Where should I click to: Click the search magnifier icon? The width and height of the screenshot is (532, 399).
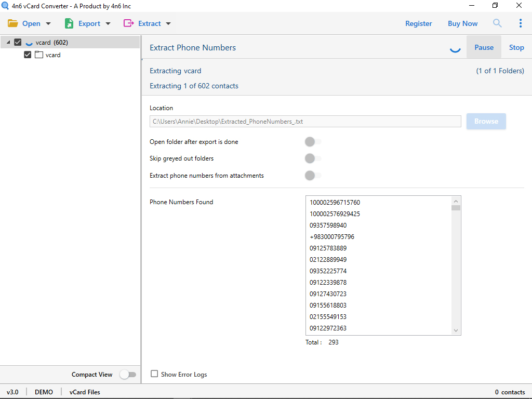[x=497, y=23]
